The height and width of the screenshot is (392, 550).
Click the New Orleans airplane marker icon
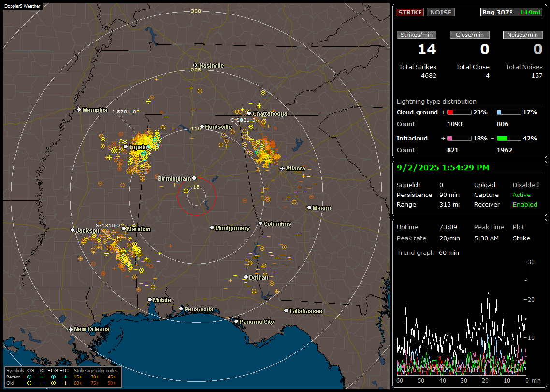(x=71, y=329)
